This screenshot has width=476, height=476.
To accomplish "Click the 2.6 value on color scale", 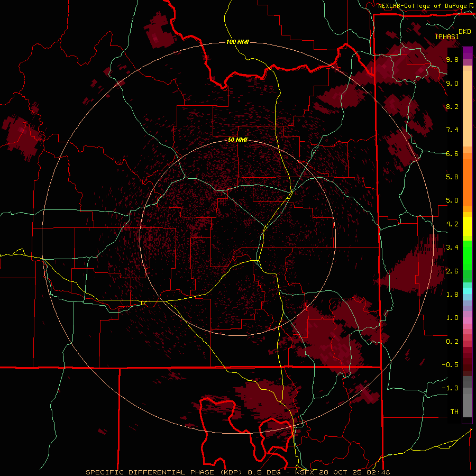I will [452, 271].
